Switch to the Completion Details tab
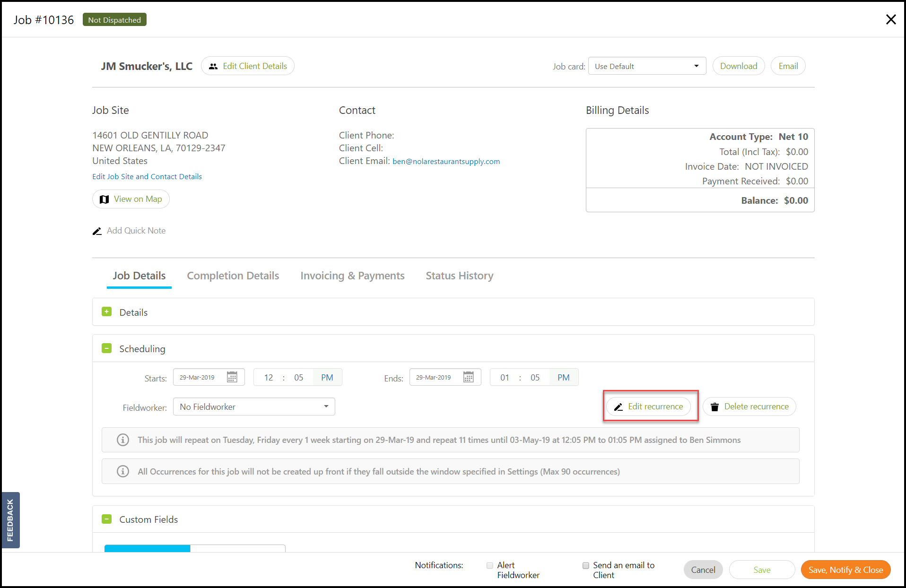The image size is (906, 588). 233,276
